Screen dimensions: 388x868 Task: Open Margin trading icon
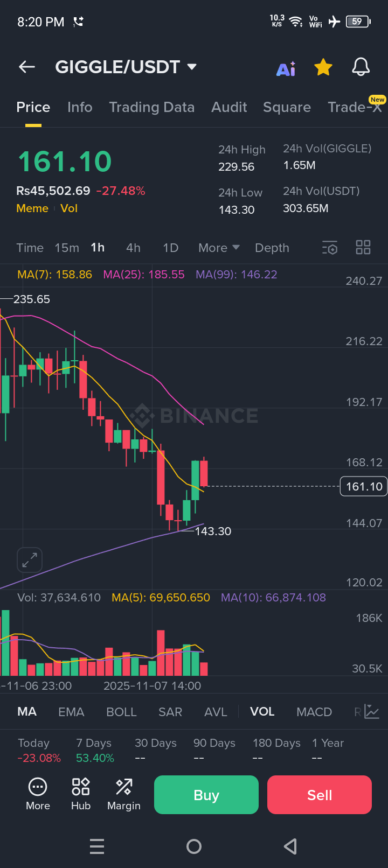coord(124,794)
